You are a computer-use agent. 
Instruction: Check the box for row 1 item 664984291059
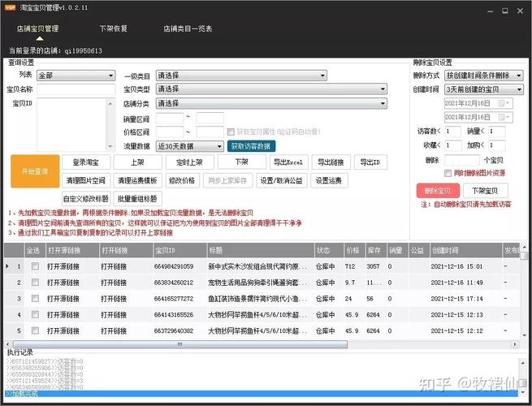(35, 266)
